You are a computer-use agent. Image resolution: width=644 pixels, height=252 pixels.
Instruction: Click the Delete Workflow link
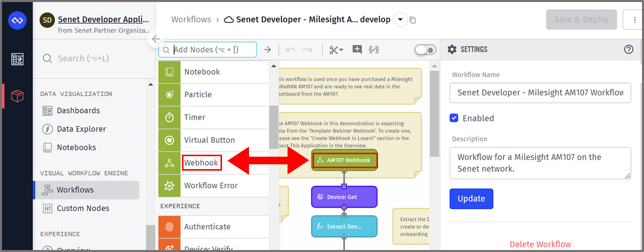[540, 245]
